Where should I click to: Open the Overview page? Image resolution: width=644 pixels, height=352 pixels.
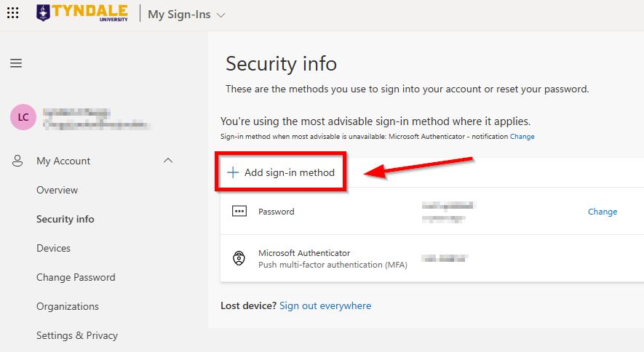[57, 190]
